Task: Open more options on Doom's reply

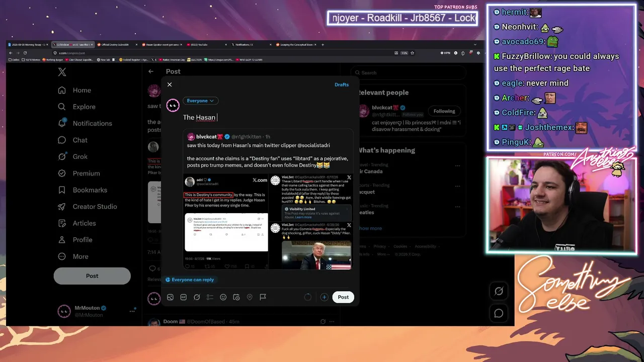Action: (333, 322)
